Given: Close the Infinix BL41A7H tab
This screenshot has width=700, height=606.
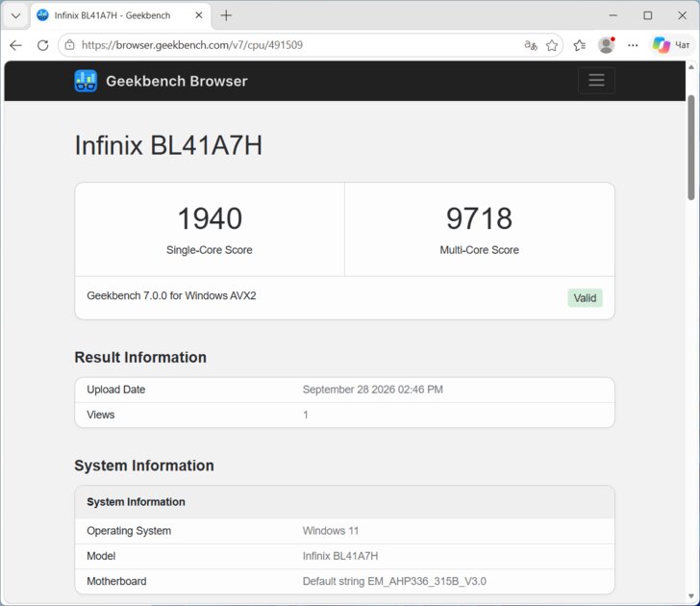Looking at the screenshot, I should coord(199,15).
